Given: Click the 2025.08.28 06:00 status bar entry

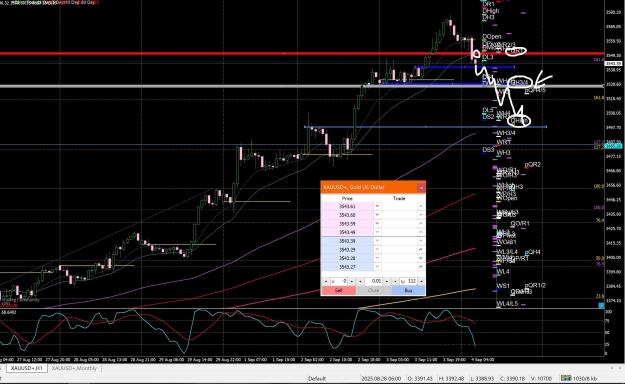Looking at the screenshot, I should coord(381,378).
